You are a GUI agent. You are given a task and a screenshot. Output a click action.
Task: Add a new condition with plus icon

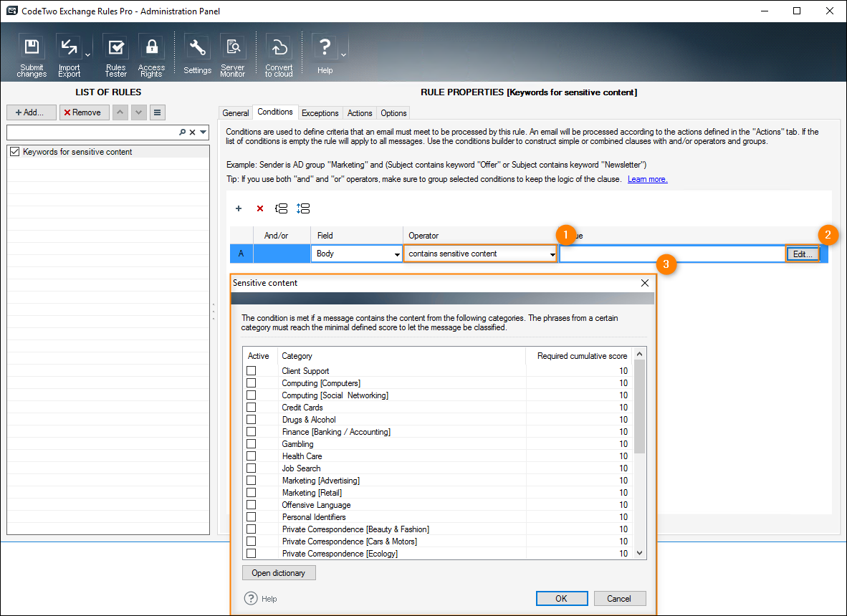pos(238,208)
